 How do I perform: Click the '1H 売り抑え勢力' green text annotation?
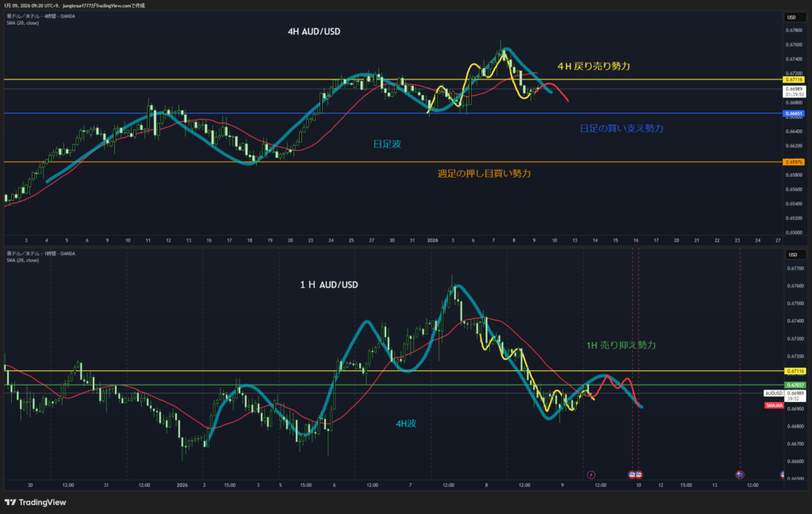[x=621, y=345]
